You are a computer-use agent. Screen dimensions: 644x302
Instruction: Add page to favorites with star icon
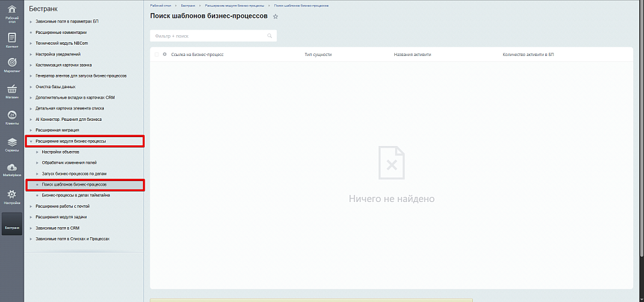(x=275, y=16)
